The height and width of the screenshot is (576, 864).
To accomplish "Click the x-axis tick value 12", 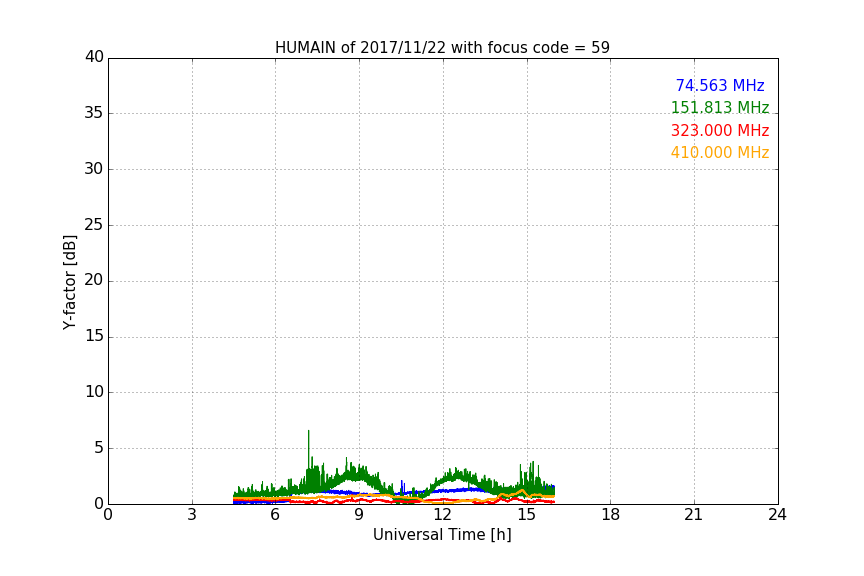I will click(x=442, y=515).
